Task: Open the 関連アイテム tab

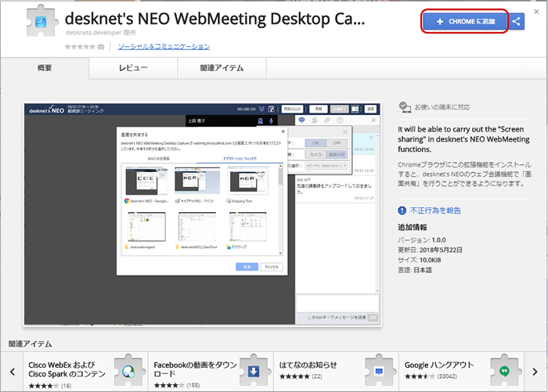Action: click(222, 68)
